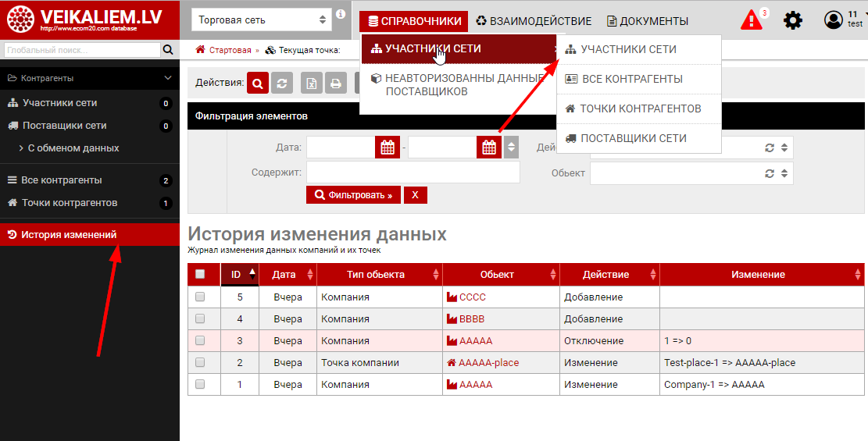Viewport: 868px width, 441px height.
Task: Click the refresh action icon in toolbar
Action: tap(282, 83)
